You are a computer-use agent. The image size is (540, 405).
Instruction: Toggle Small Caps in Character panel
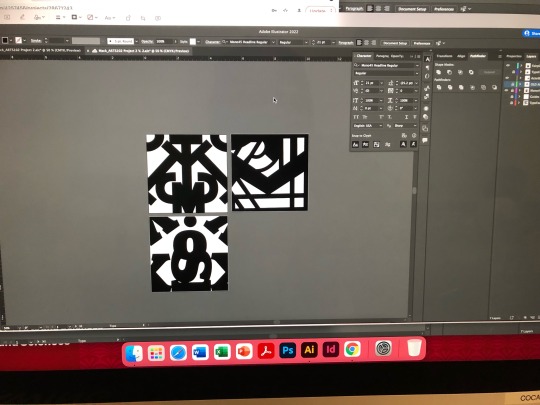[365, 117]
